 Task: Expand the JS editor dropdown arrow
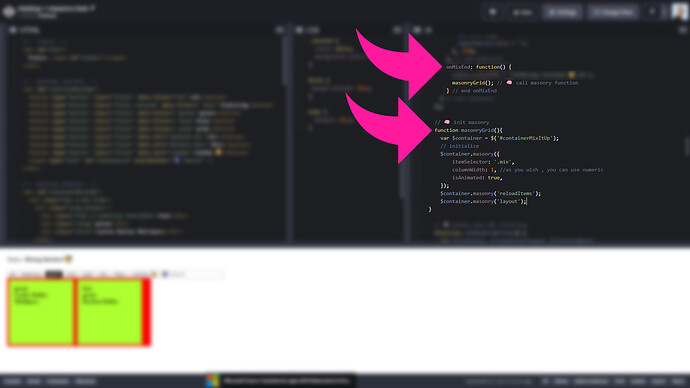683,30
